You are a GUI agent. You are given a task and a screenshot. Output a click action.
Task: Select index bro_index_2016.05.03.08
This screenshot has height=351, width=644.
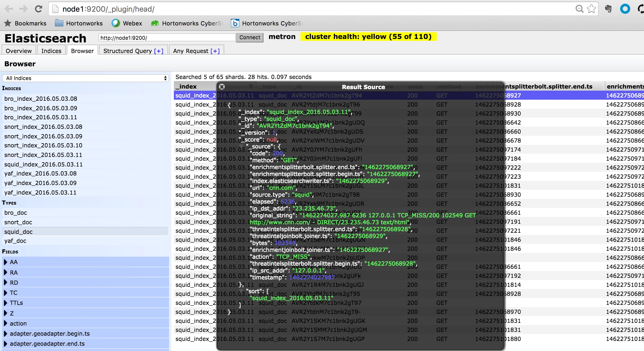(86, 99)
